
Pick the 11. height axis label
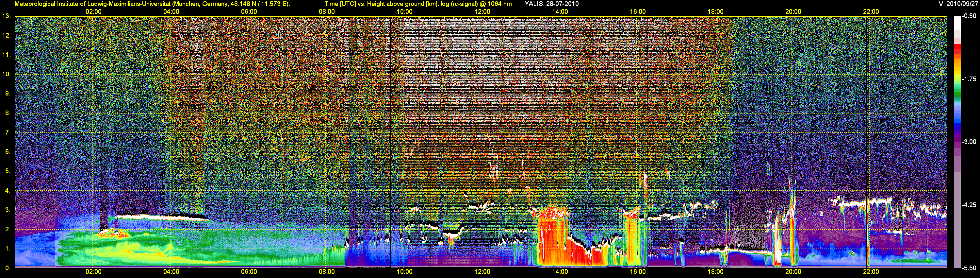click(7, 55)
